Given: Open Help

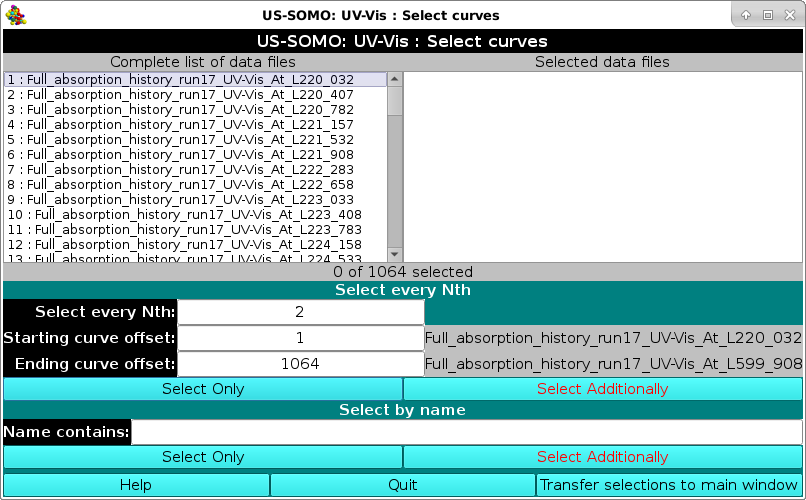Looking at the screenshot, I should pos(136,485).
